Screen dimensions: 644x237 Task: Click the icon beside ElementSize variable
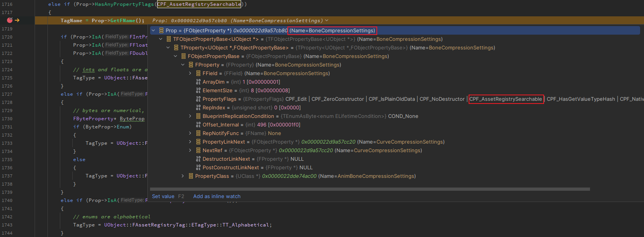pos(198,90)
